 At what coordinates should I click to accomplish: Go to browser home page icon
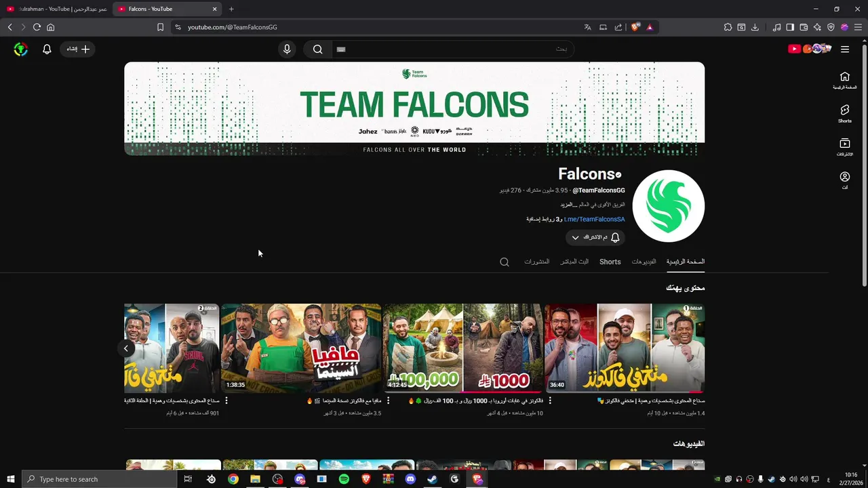tap(50, 27)
